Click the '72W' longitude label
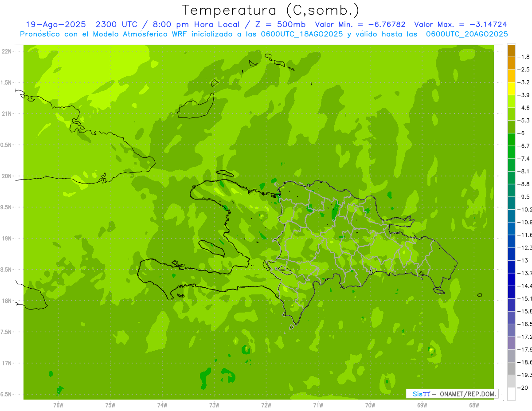 coord(266,405)
